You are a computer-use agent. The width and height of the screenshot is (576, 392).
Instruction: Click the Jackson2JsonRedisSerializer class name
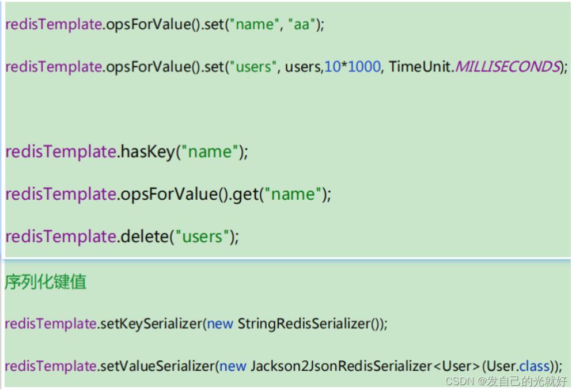coord(341,366)
